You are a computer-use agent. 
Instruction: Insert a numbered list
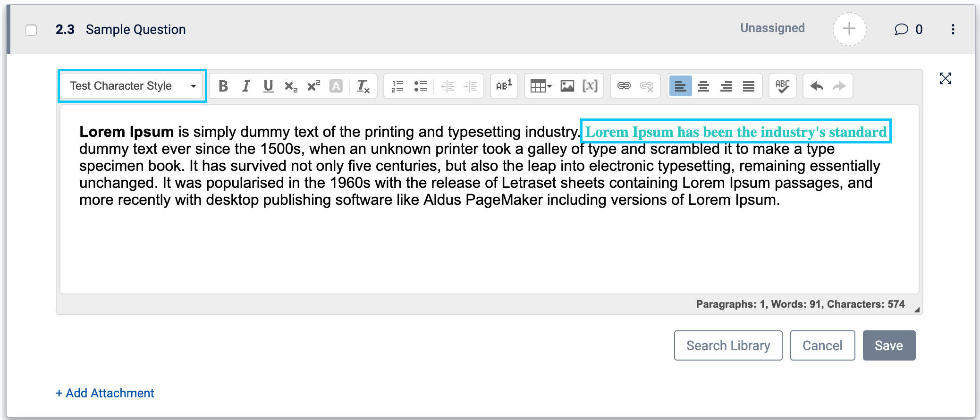tap(397, 86)
